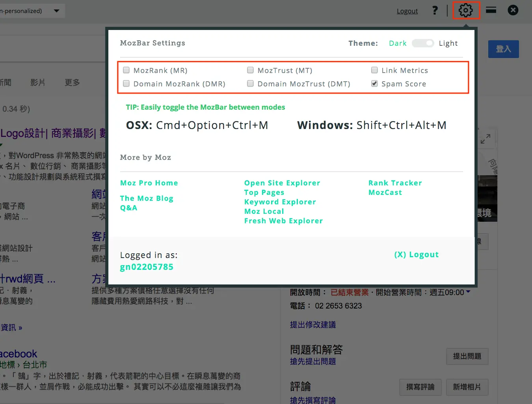Open the personalized search mode dropdown

pyautogui.click(x=33, y=11)
